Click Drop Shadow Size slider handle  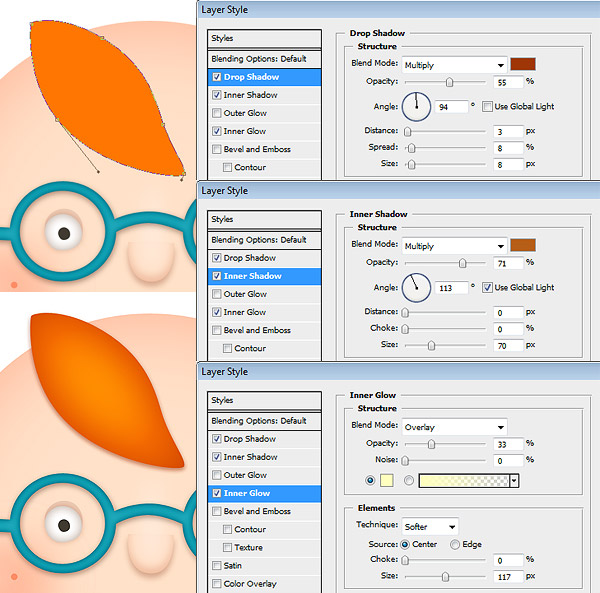point(411,165)
